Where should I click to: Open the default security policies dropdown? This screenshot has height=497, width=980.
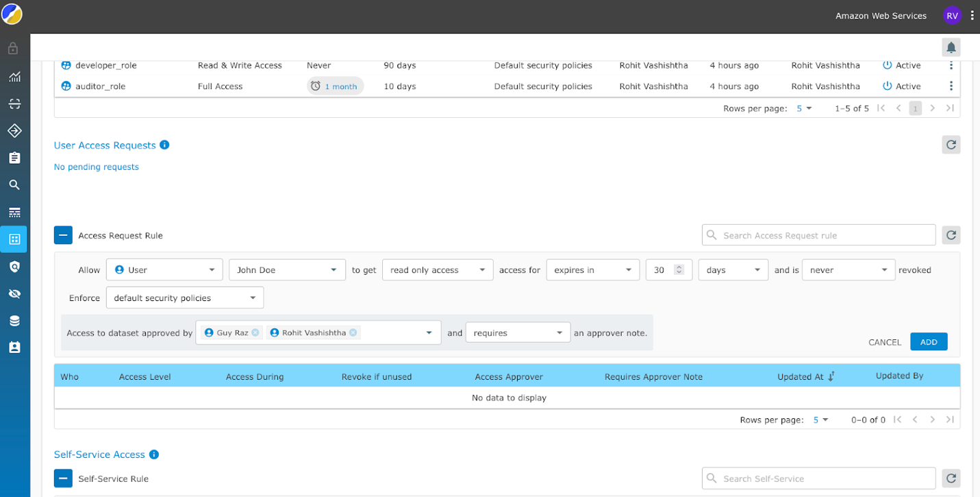tap(185, 298)
